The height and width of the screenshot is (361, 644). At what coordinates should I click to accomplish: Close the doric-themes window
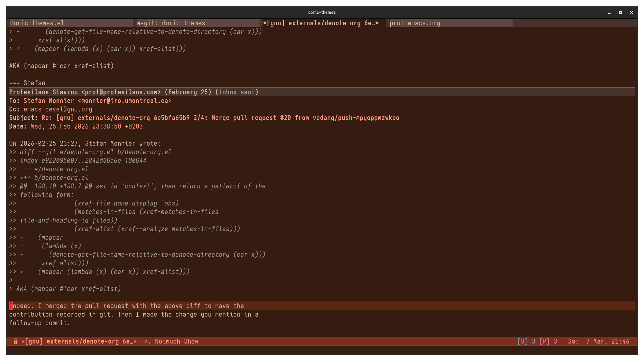tap(631, 12)
